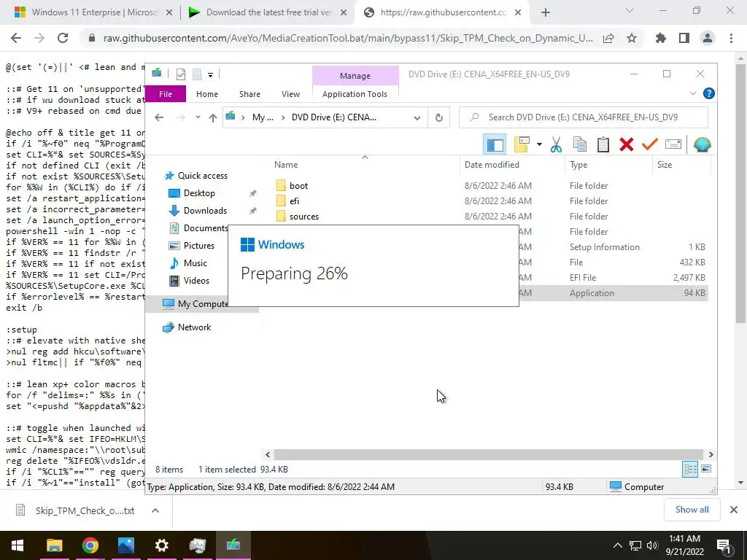Screen dimensions: 747x560
Task: Open the Share ribbon tab
Action: click(249, 94)
